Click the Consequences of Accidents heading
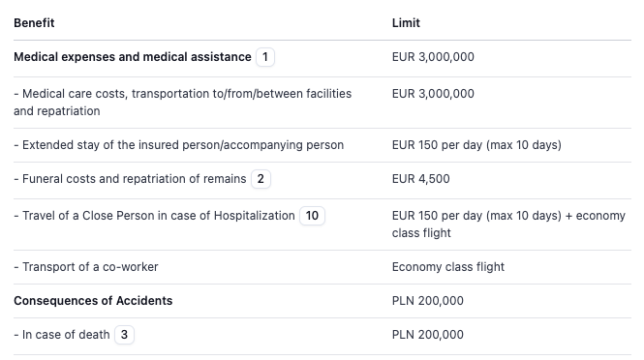This screenshot has height=360, width=644. 93,300
